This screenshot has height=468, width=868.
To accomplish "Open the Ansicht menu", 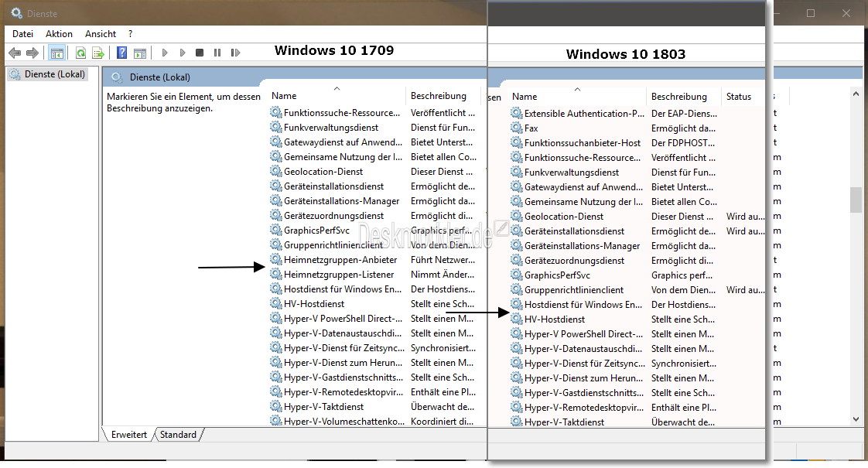I will 101,34.
